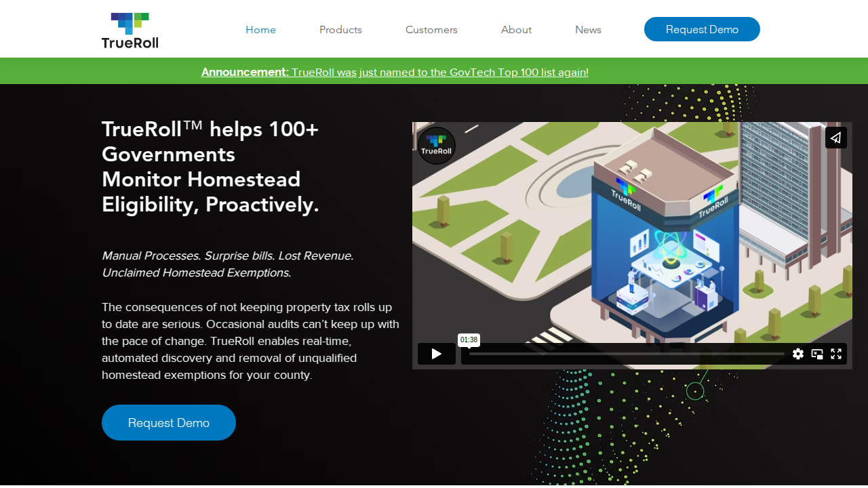Go to the About page
This screenshot has height=488, width=868.
pos(516,30)
